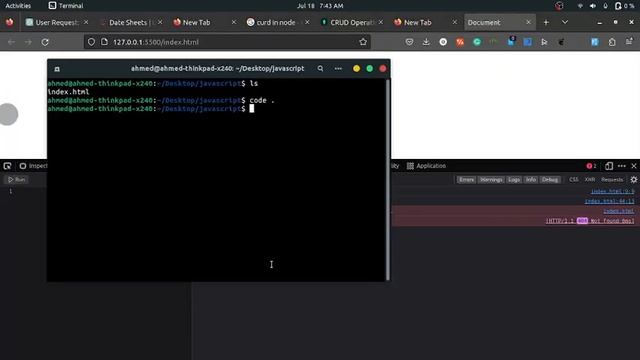This screenshot has width=640, height=360.
Task: Open the first index.html source link in console
Action: pyautogui.click(x=613, y=191)
